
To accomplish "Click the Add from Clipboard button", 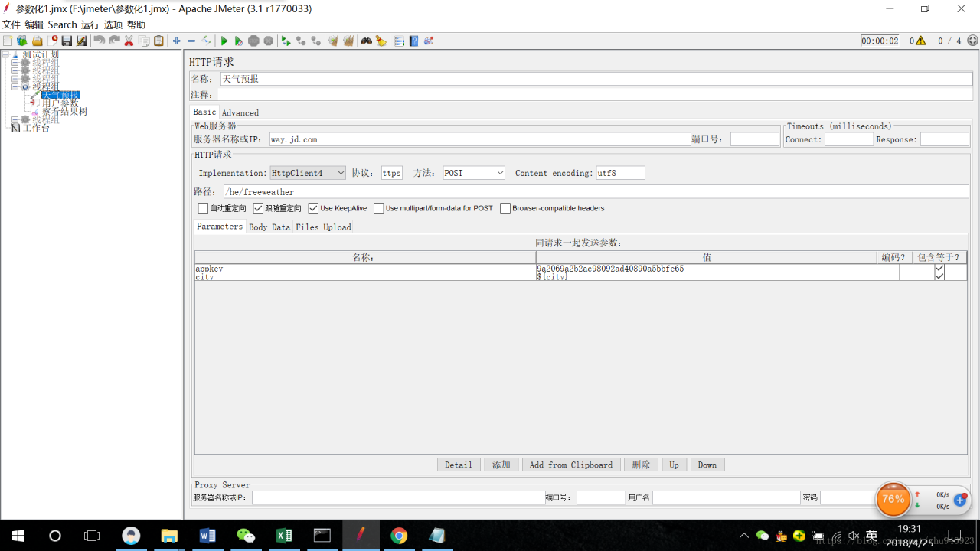I will 571,465.
